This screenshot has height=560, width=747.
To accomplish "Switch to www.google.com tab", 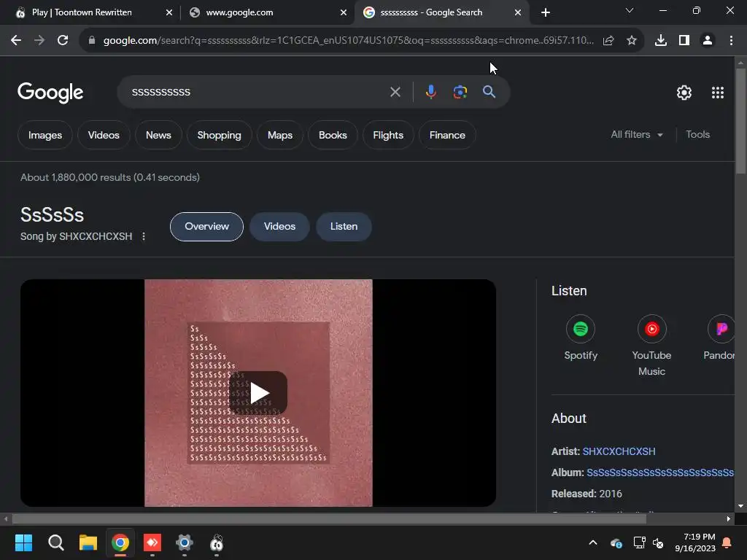I will click(267, 12).
